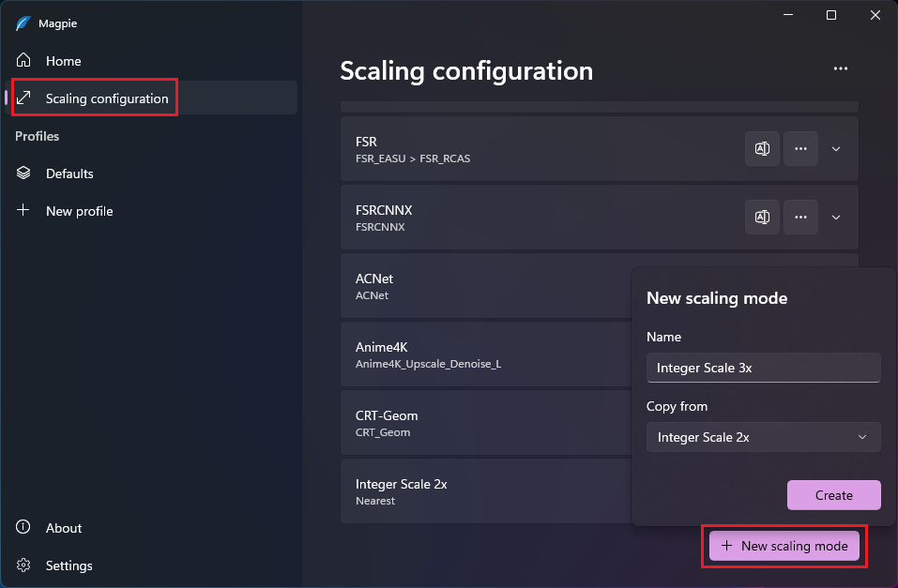The width and height of the screenshot is (898, 588).
Task: Click the New scaling mode button
Action: pyautogui.click(x=784, y=546)
